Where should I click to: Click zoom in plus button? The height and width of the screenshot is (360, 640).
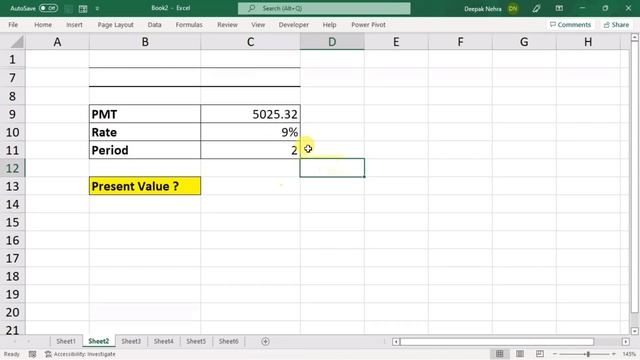tap(613, 354)
